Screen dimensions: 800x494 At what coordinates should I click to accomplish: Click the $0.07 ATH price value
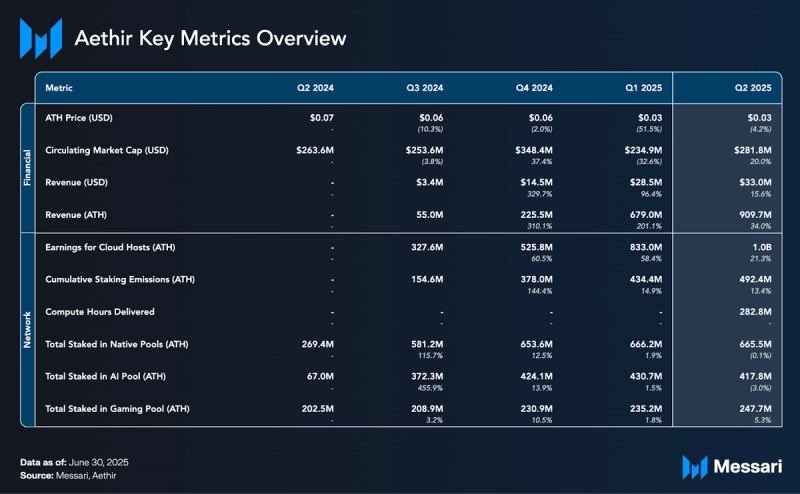click(321, 118)
